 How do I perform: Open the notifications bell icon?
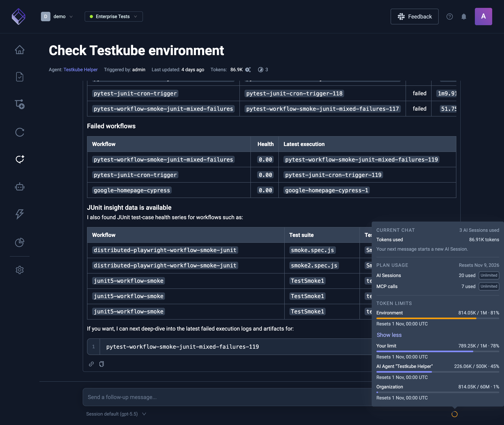pos(464,16)
